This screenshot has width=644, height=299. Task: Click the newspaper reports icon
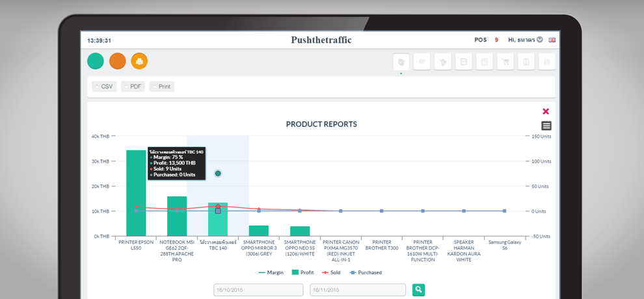pyautogui.click(x=484, y=62)
